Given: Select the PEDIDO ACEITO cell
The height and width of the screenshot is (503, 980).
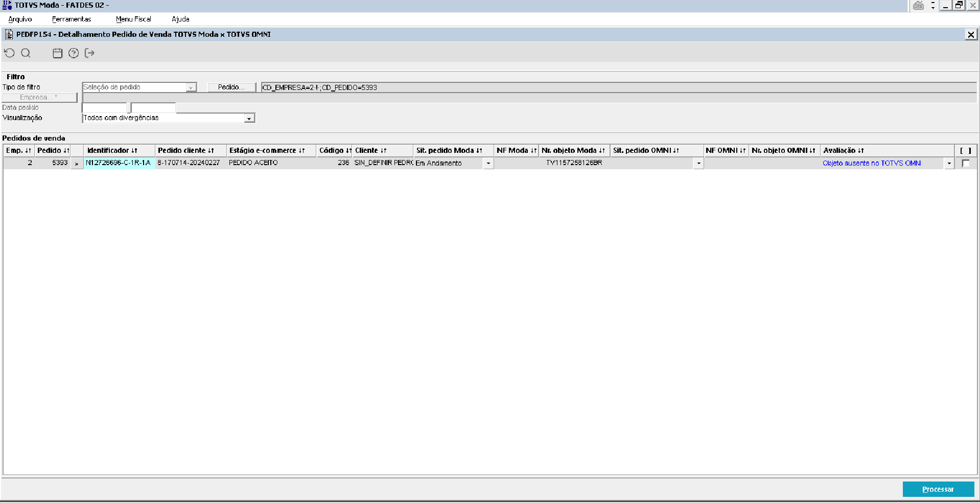Looking at the screenshot, I should pyautogui.click(x=271, y=163).
